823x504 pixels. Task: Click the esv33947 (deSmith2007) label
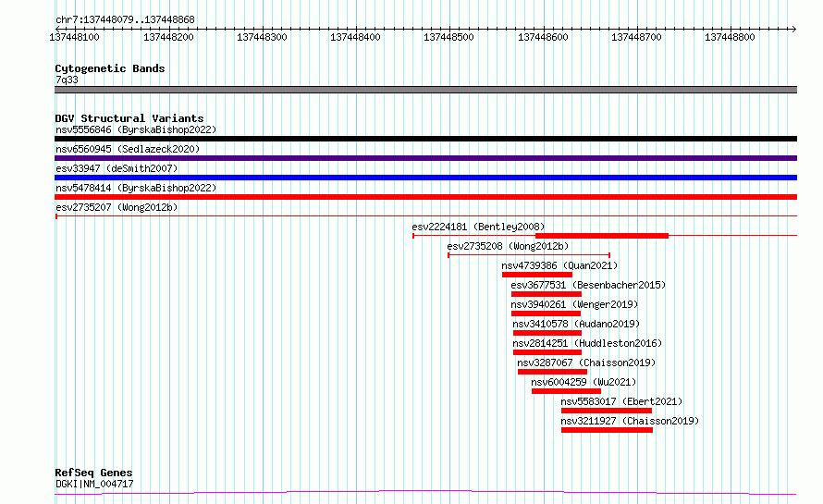coord(117,168)
